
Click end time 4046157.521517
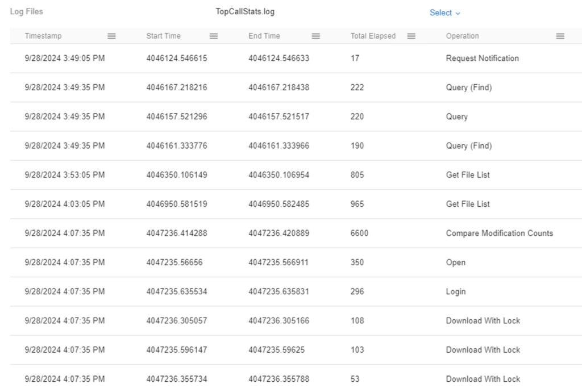[278, 117]
